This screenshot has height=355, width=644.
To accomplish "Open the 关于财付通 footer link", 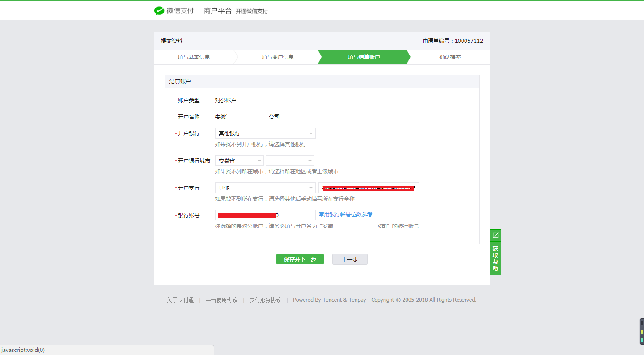I will [180, 300].
